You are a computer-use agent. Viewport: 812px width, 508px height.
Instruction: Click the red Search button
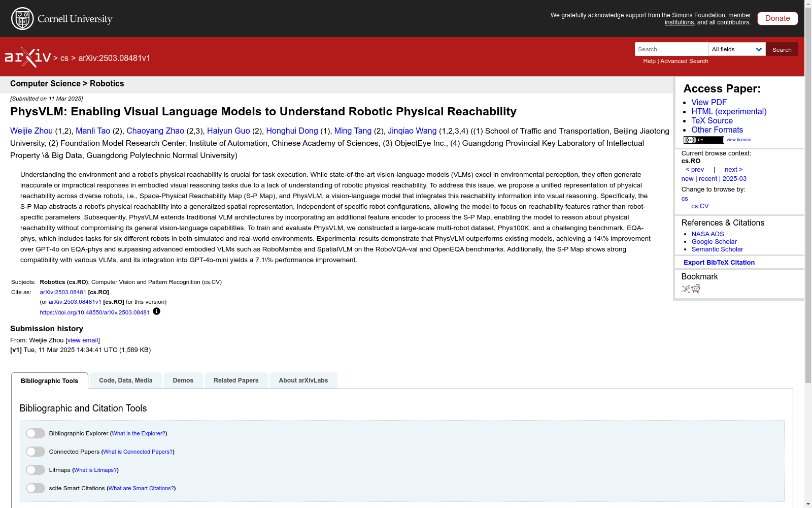[x=782, y=49]
